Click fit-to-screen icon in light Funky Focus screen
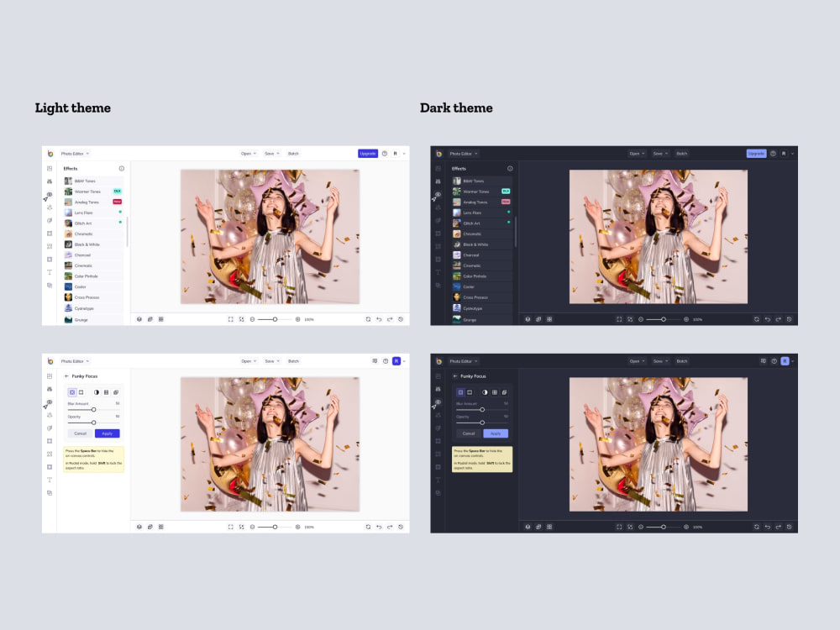Screen dimensions: 840x630 coord(242,527)
